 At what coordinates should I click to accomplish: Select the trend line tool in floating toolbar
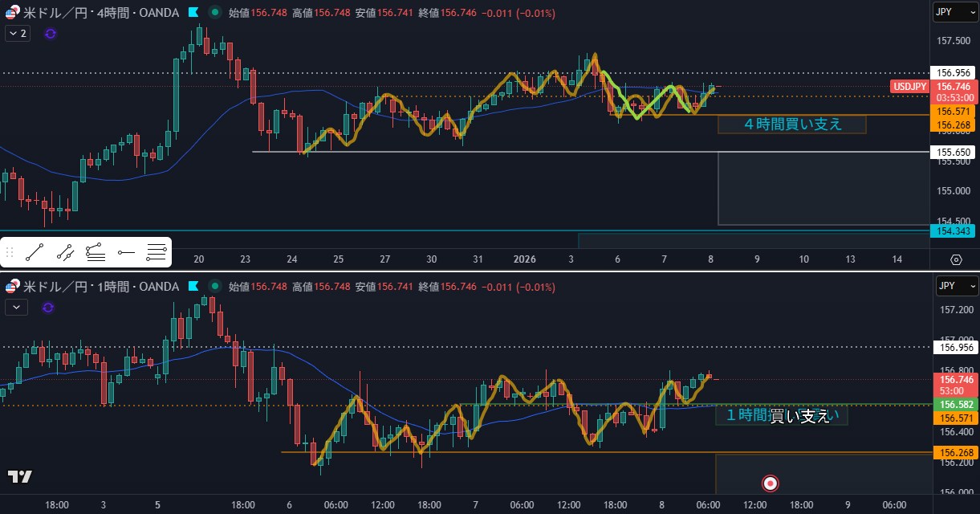(x=35, y=253)
